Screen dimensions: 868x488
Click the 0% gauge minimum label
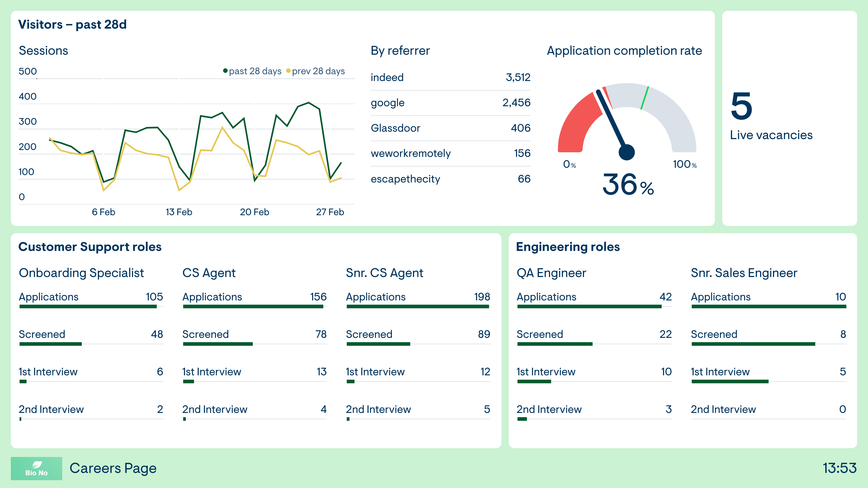[x=569, y=164]
